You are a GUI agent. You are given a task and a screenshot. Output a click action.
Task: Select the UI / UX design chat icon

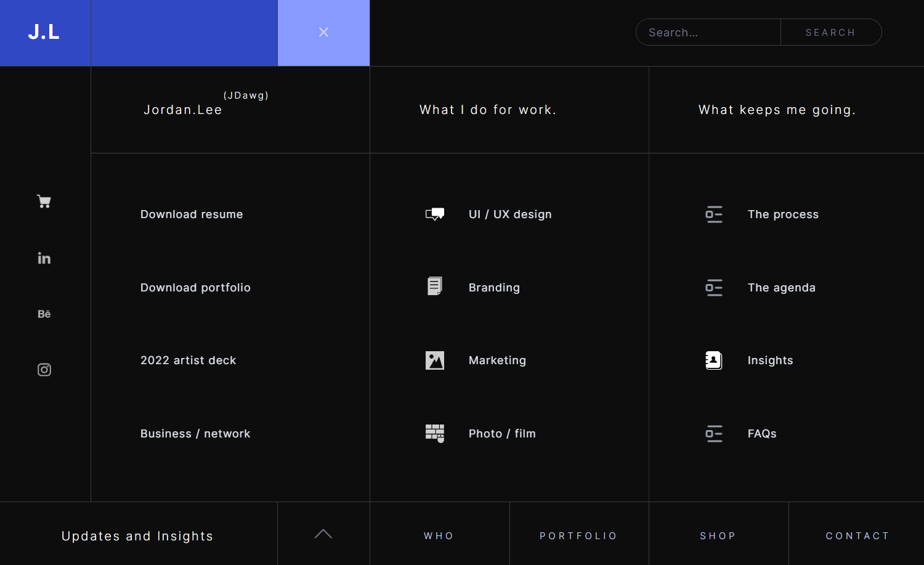(x=434, y=214)
